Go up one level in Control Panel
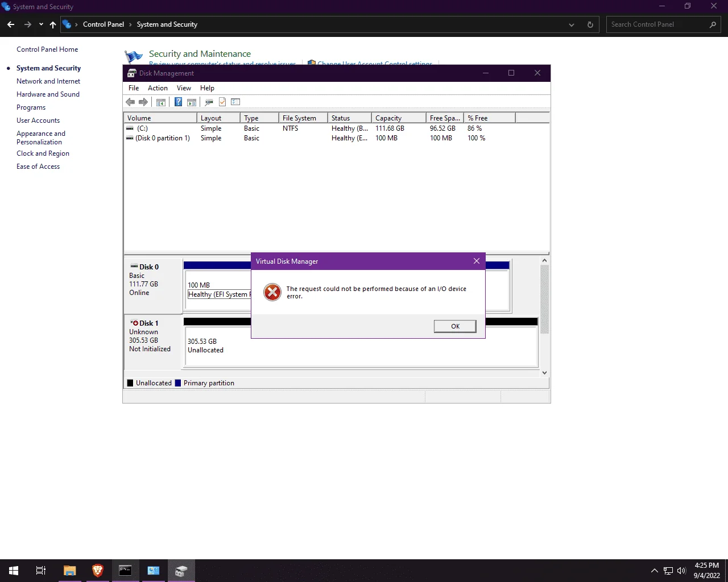728x582 pixels. [53, 24]
